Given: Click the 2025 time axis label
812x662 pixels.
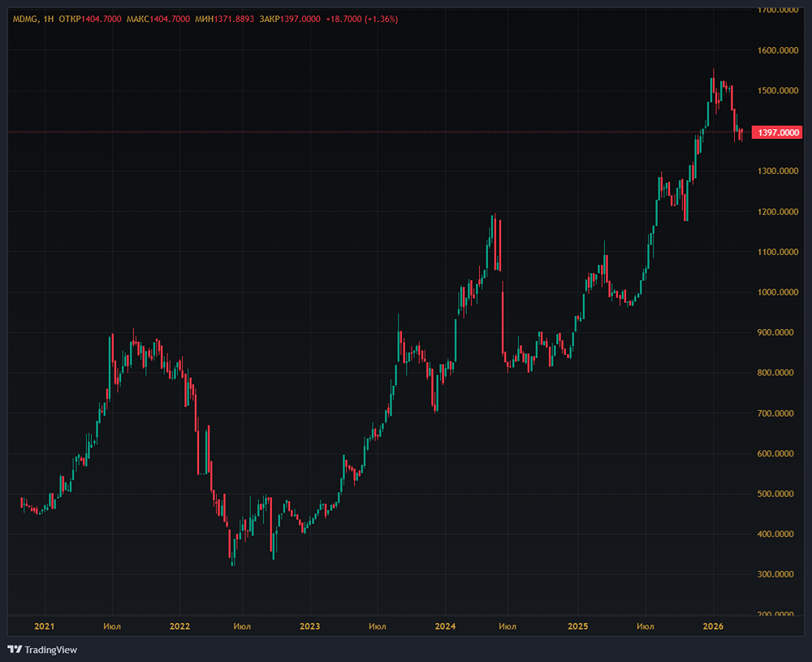Looking at the screenshot, I should click(x=578, y=626).
